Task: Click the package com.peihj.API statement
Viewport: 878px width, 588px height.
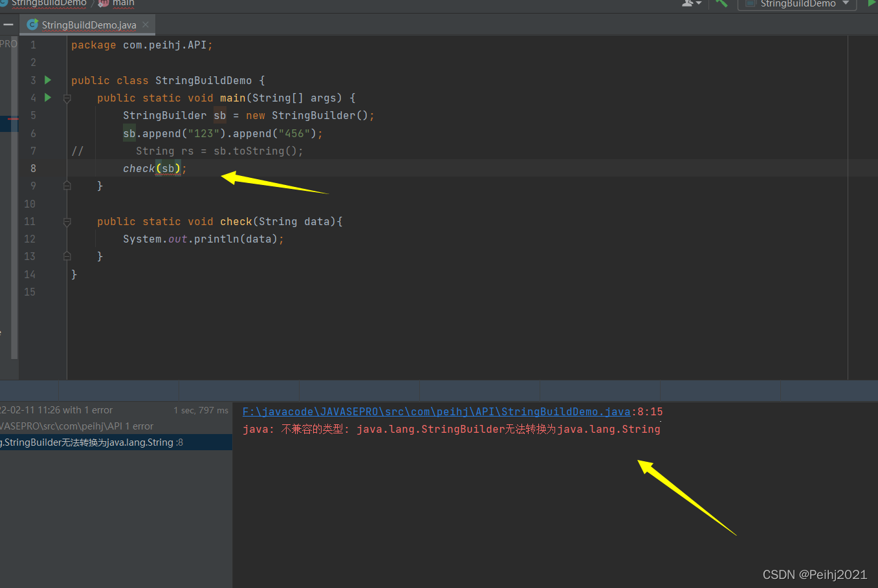Action: pyautogui.click(x=142, y=45)
